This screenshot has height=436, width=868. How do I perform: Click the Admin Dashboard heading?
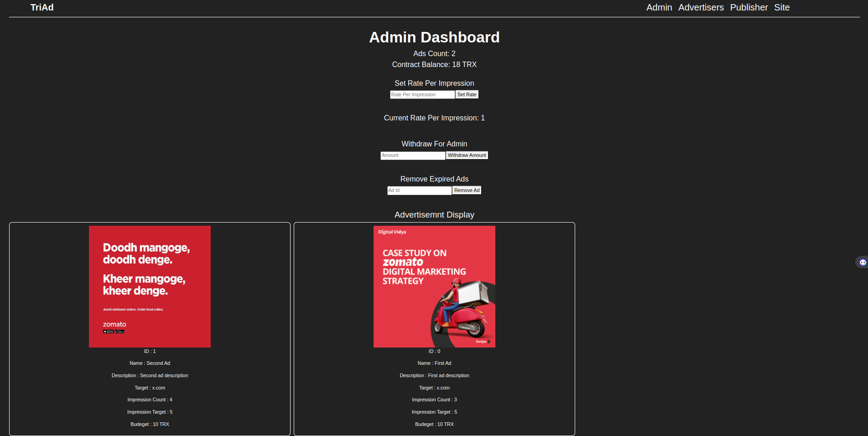[434, 37]
